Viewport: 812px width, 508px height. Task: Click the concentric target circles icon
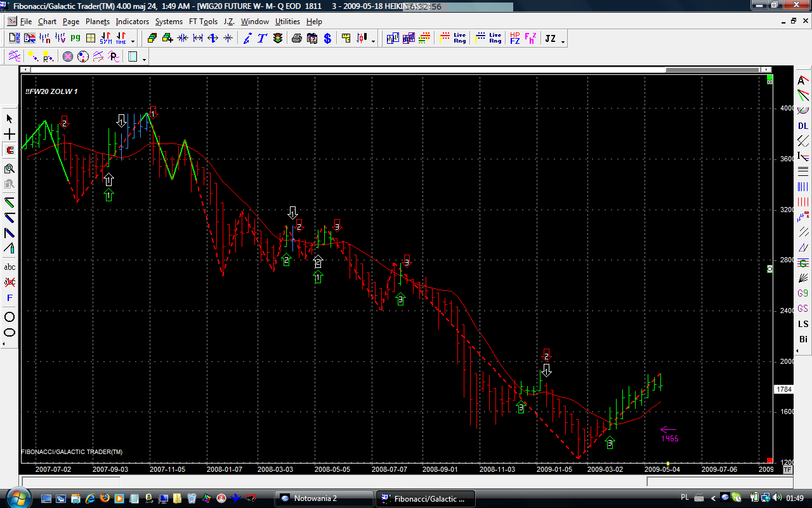[x=68, y=57]
